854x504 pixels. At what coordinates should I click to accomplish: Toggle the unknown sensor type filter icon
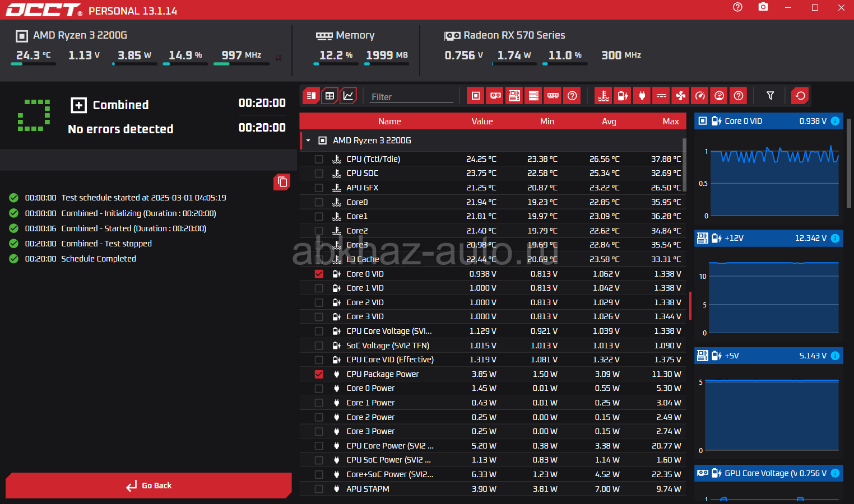pyautogui.click(x=739, y=96)
